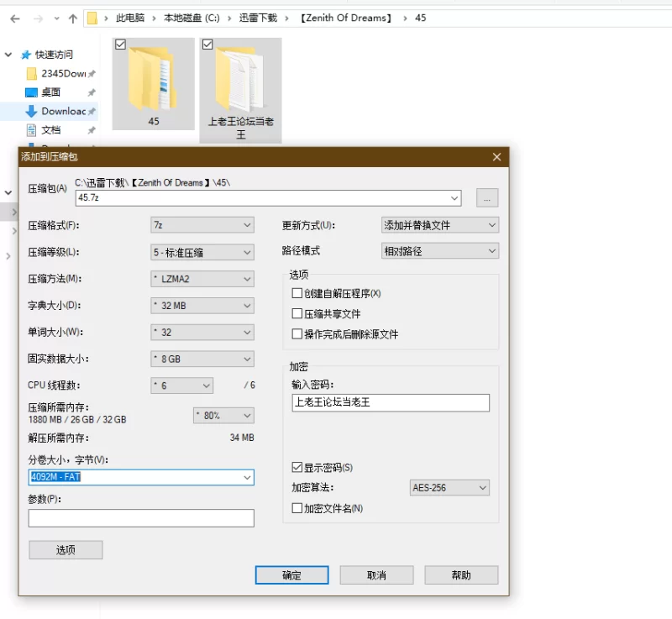Image resolution: width=672 pixels, height=619 pixels.
Task: Uncheck 显示密码 checkbox
Action: coord(297,467)
